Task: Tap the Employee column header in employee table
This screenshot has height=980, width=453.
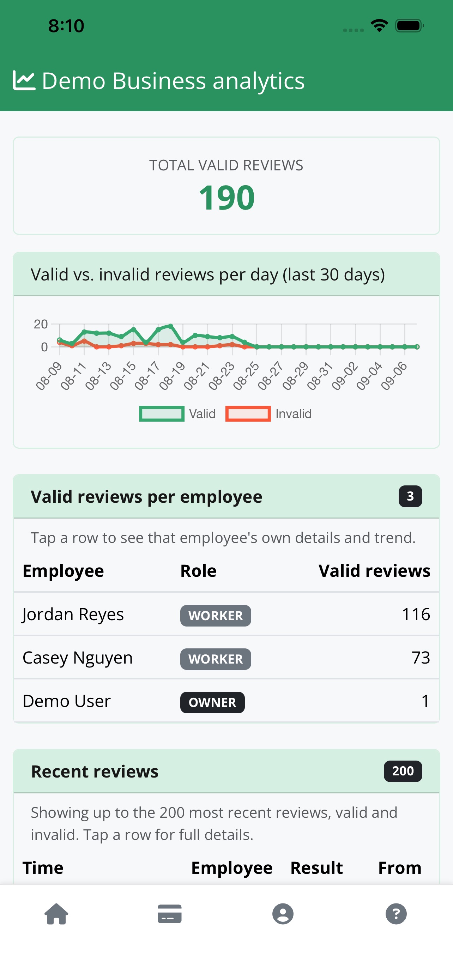Action: 63,571
